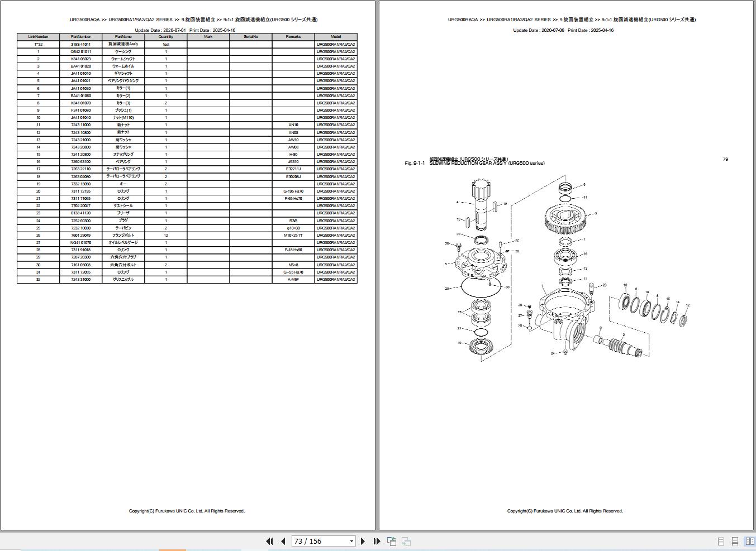This screenshot has height=551, width=756.
Task: Click the quantity value 1set
Action: point(166,44)
